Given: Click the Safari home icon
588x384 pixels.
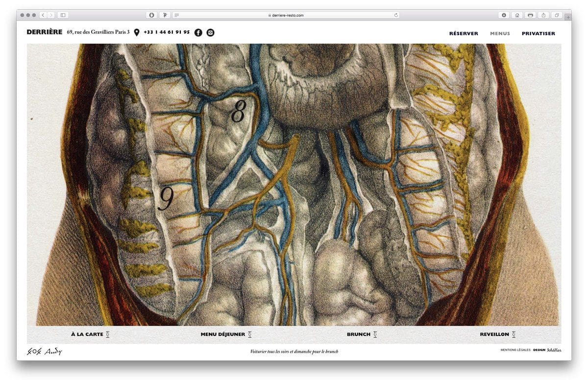Looking at the screenshot, I should tap(517, 15).
